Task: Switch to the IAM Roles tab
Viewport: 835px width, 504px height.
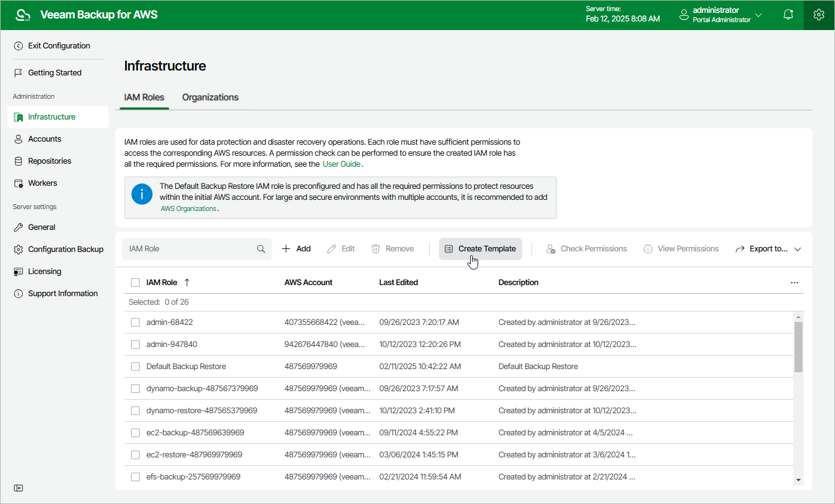Action: 144,97
